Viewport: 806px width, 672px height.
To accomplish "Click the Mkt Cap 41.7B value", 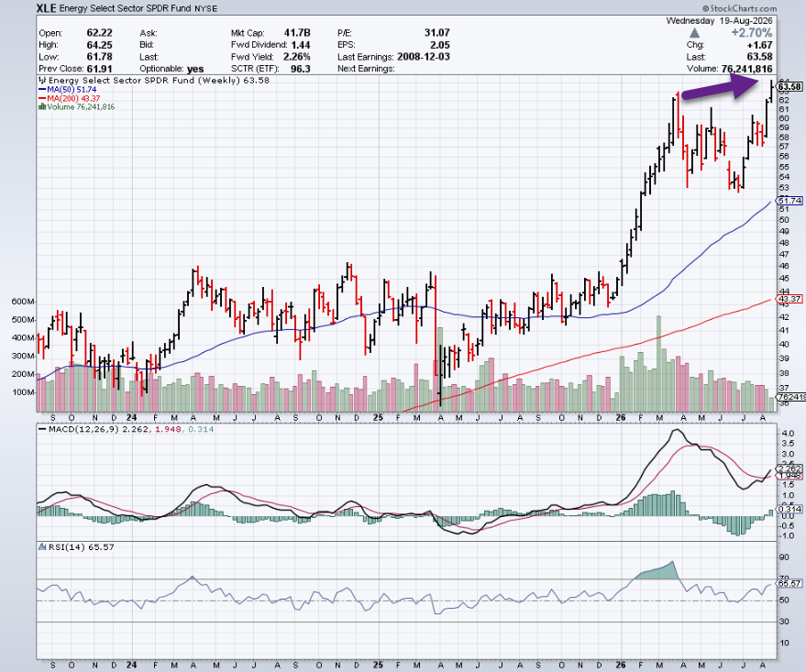I will click(297, 33).
